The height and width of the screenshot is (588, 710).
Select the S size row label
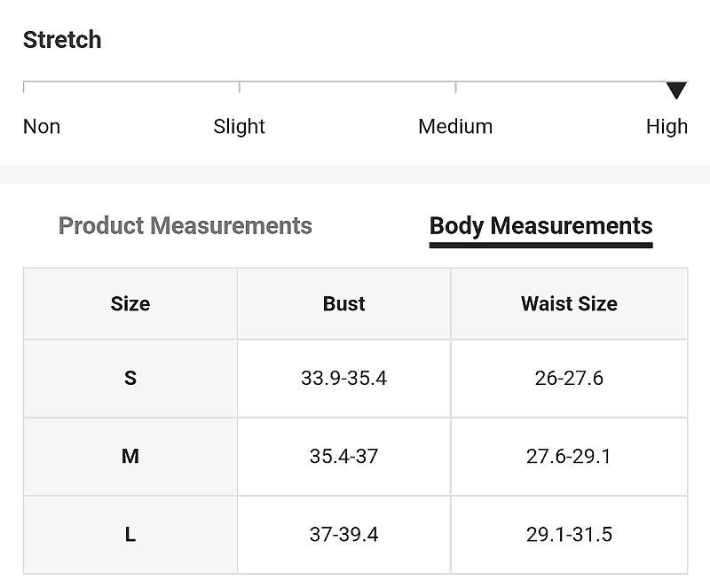click(130, 379)
